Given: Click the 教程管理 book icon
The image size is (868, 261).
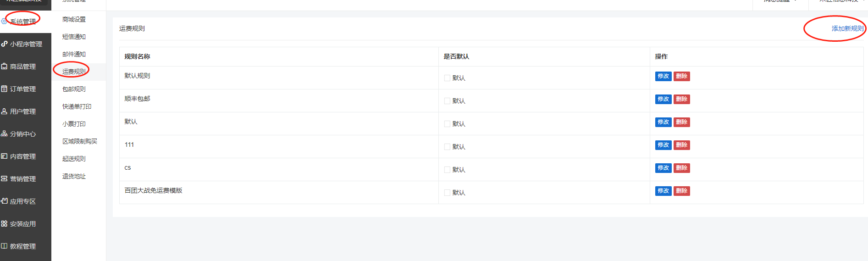Looking at the screenshot, I should (4, 246).
